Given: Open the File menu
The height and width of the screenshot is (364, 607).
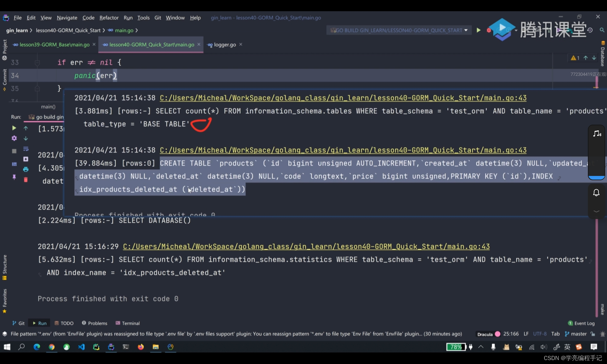Looking at the screenshot, I should click(18, 18).
